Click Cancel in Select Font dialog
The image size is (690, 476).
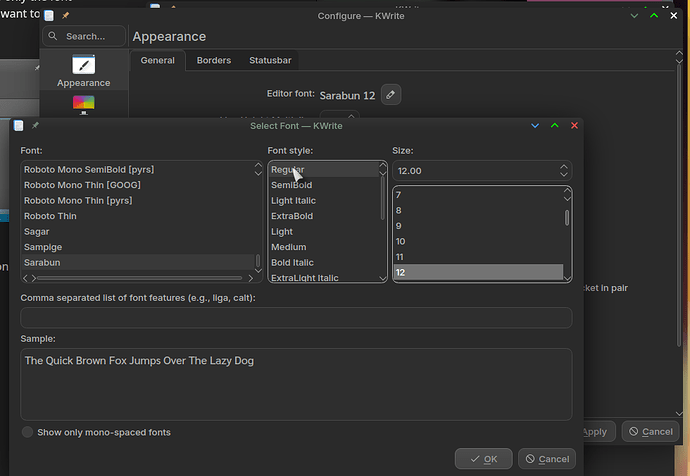click(547, 459)
